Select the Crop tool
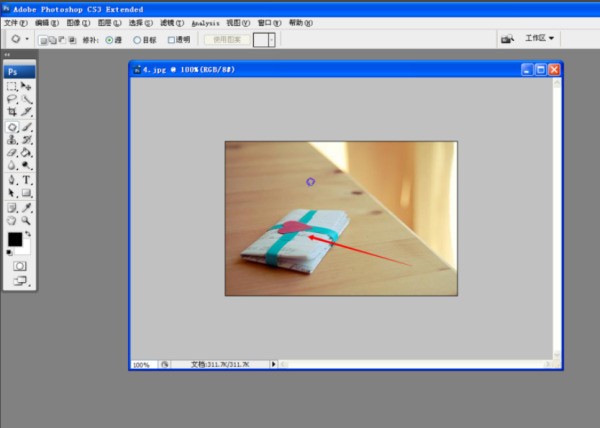The height and width of the screenshot is (428, 600). (x=12, y=112)
